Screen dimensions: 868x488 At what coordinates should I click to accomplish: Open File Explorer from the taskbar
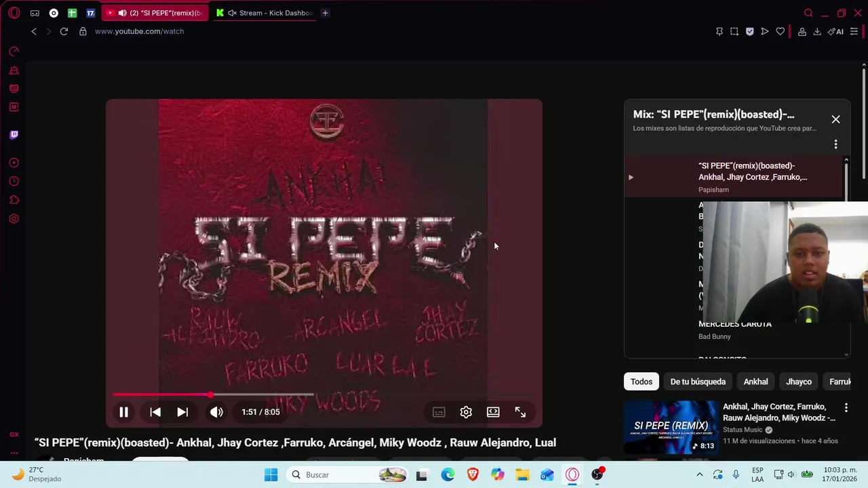tap(522, 474)
